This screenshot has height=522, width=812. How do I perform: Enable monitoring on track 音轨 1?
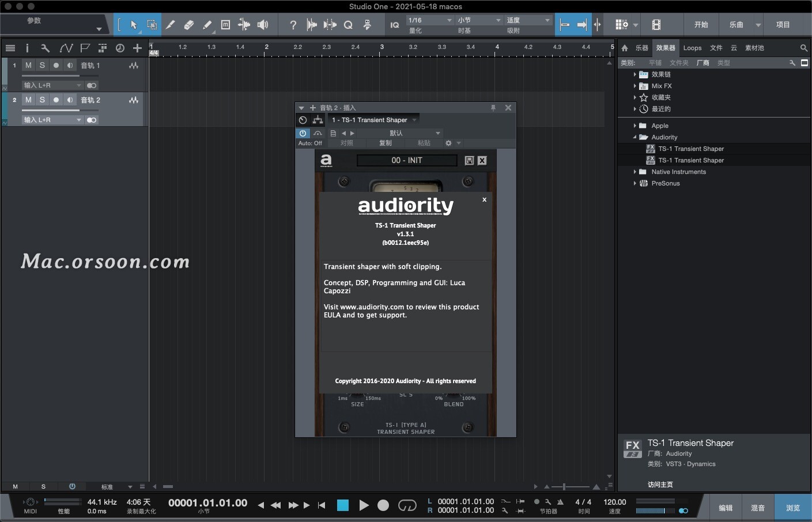70,66
